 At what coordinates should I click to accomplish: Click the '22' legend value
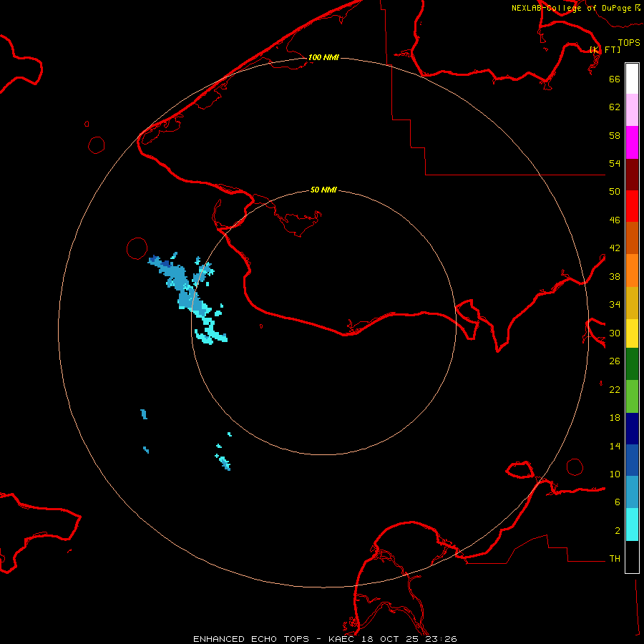[615, 390]
